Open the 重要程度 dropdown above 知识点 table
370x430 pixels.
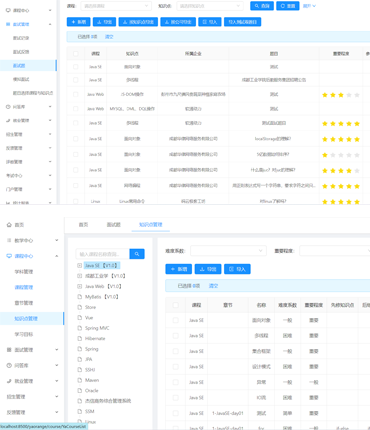coord(335,251)
